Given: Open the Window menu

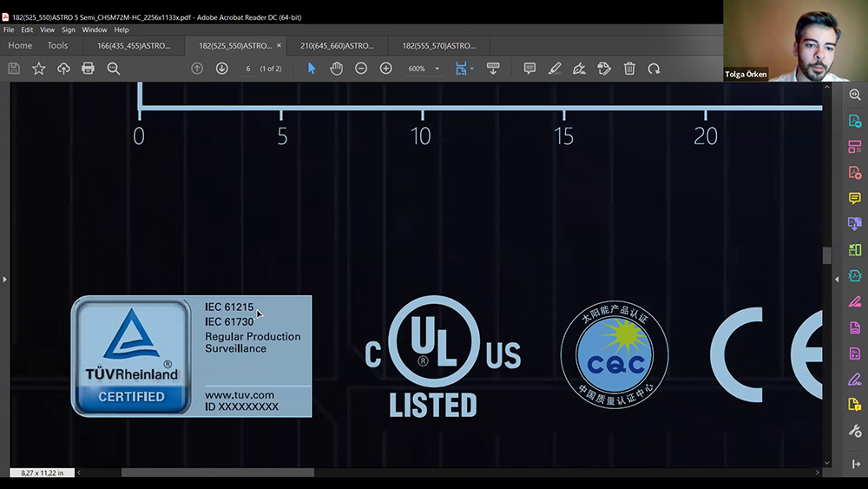Looking at the screenshot, I should tap(95, 30).
